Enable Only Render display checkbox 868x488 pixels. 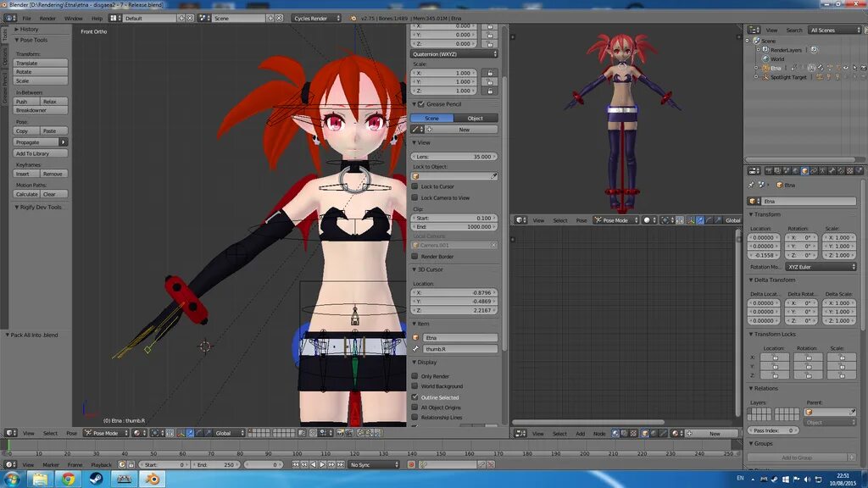(415, 375)
